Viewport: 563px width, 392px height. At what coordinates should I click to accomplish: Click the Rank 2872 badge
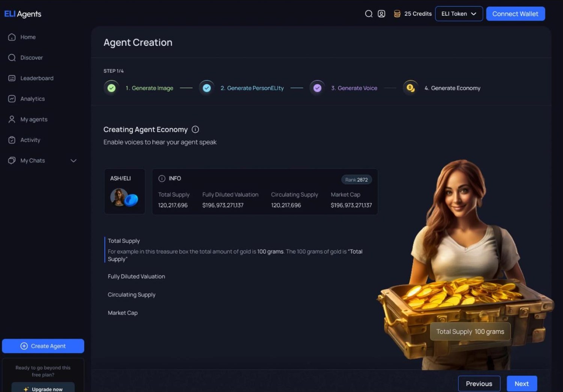pyautogui.click(x=357, y=180)
